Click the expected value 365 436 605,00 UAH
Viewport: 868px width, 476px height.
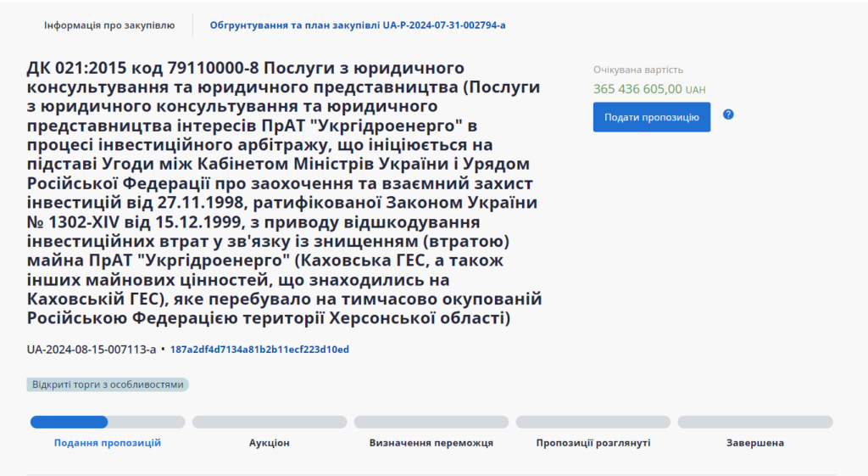coord(649,89)
